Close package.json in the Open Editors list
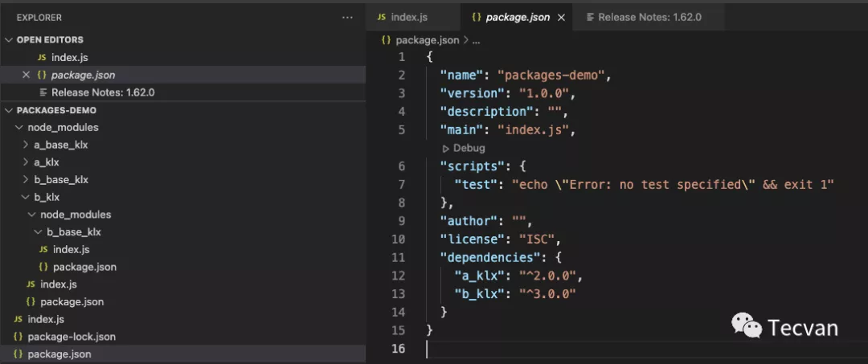The height and width of the screenshot is (364, 868). pos(27,75)
